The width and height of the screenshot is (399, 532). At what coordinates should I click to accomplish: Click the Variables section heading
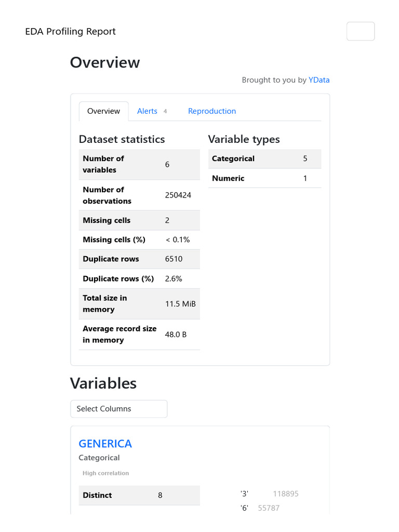click(x=103, y=383)
